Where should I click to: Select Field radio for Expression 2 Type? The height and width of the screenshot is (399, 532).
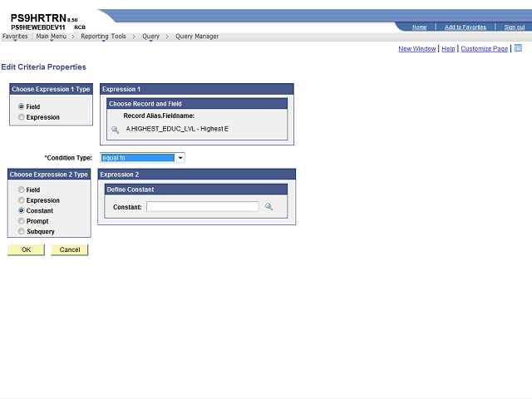coord(22,190)
